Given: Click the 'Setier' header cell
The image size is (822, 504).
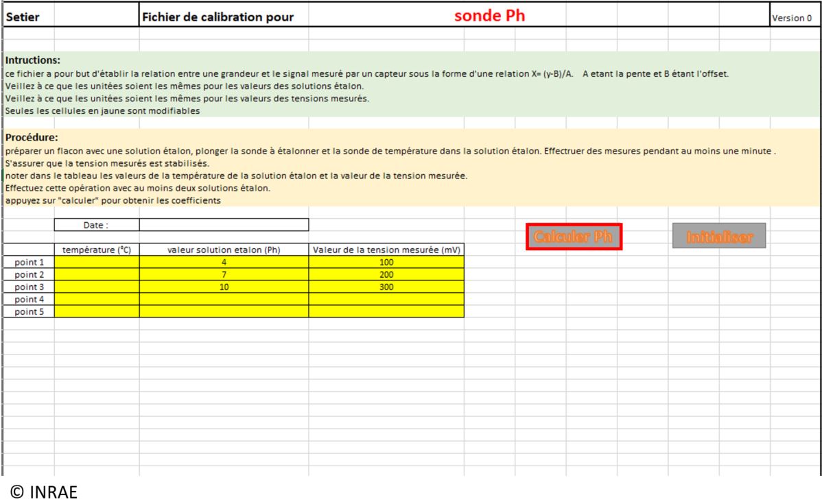Looking at the screenshot, I should (27, 18).
